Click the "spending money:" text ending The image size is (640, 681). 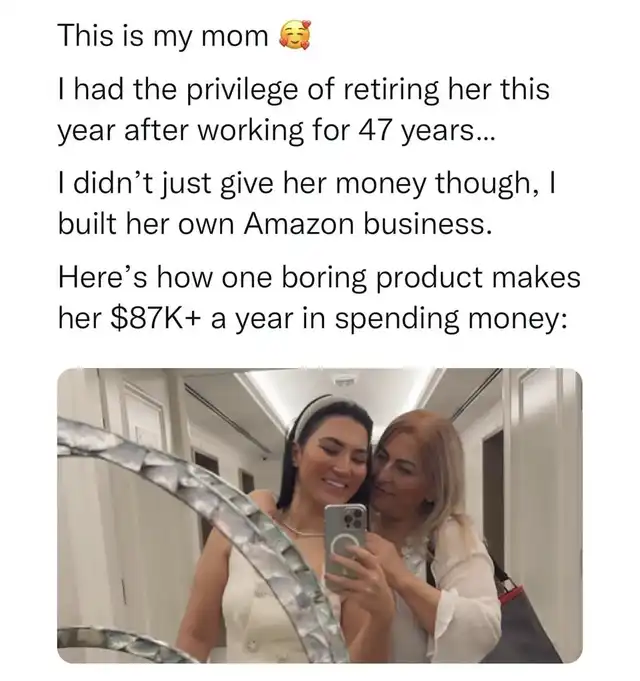tap(451, 319)
